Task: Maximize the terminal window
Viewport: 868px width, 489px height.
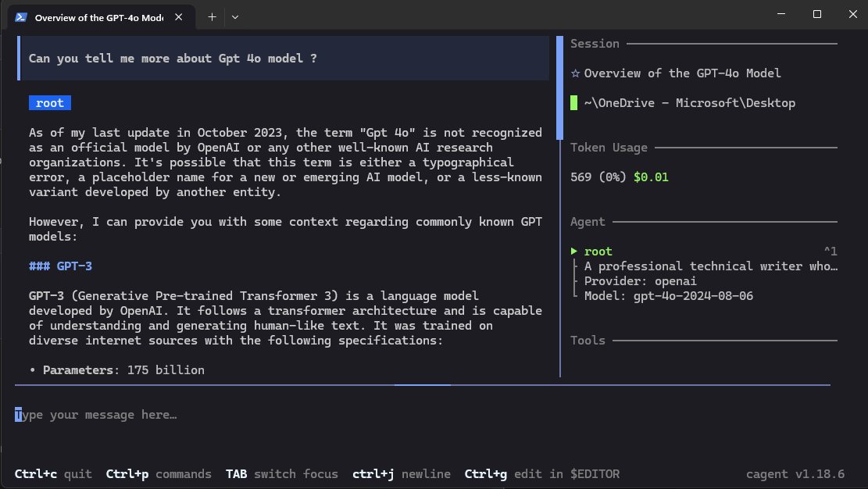Action: pos(817,14)
